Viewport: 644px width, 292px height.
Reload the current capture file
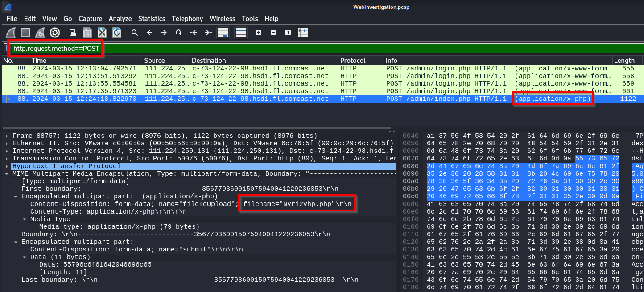click(117, 33)
